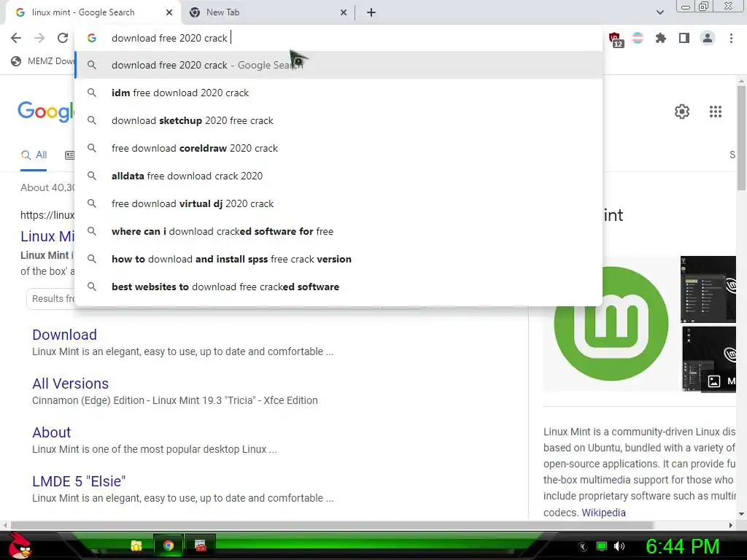The image size is (747, 560).
Task: Open the MEMZ Download bookmark
Action: click(42, 61)
